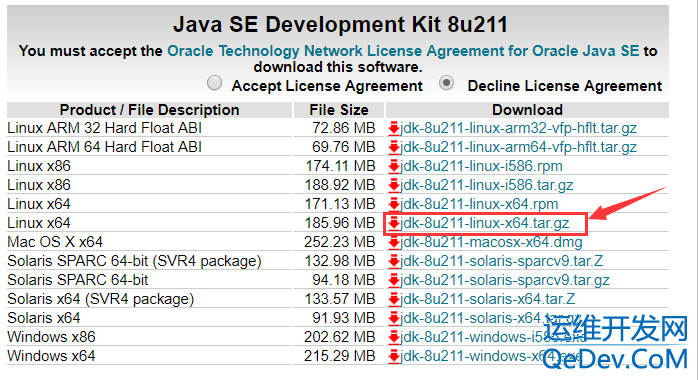Click red download arrow for solaris-x64.tar.Z

394,299
